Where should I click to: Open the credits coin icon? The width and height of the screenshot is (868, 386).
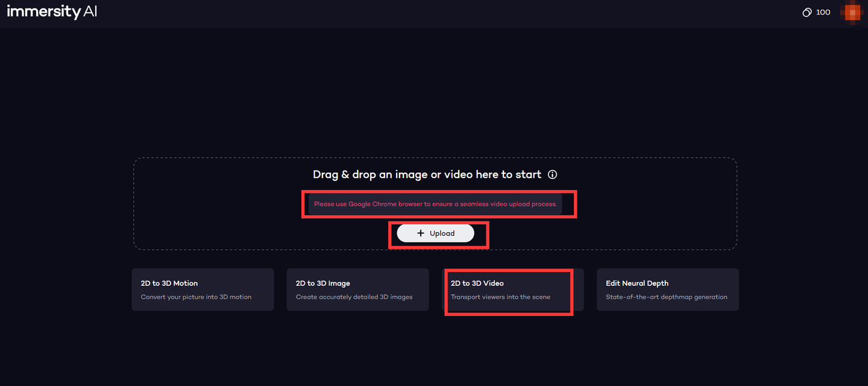(x=807, y=12)
